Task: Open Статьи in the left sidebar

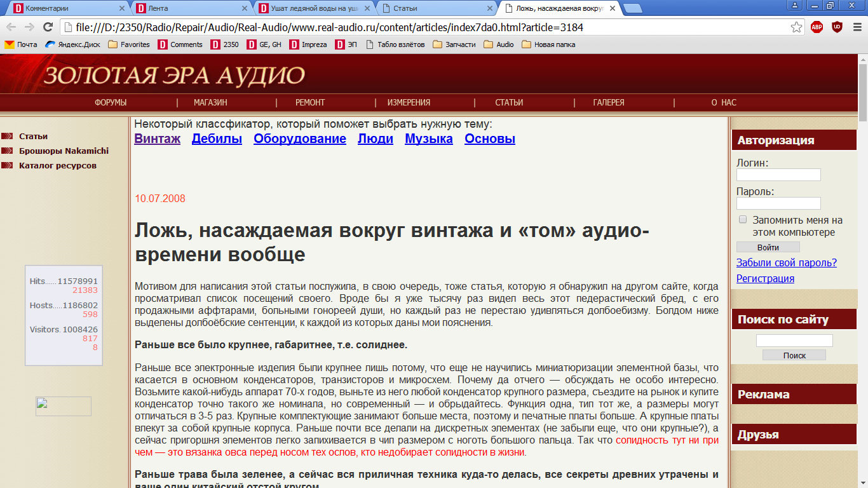Action: (33, 136)
